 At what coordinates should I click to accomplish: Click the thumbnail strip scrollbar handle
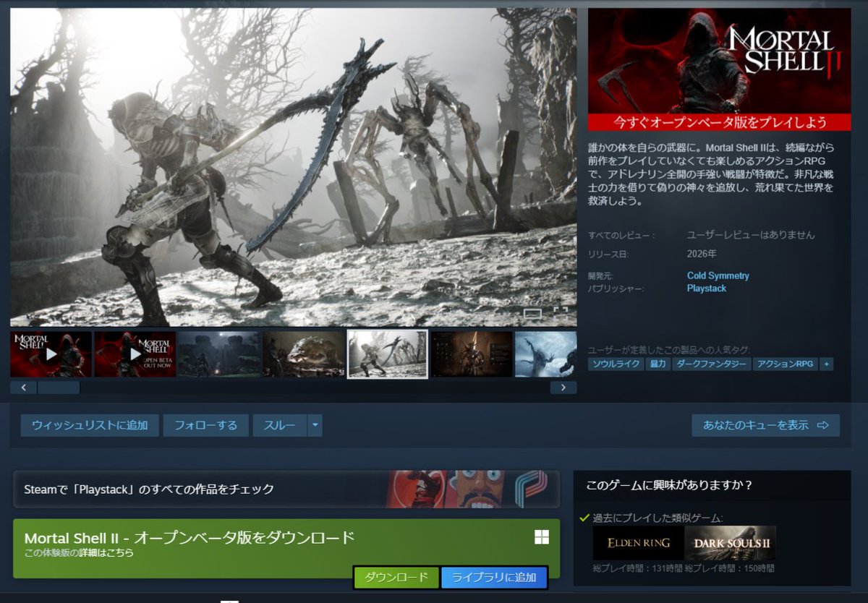click(59, 388)
